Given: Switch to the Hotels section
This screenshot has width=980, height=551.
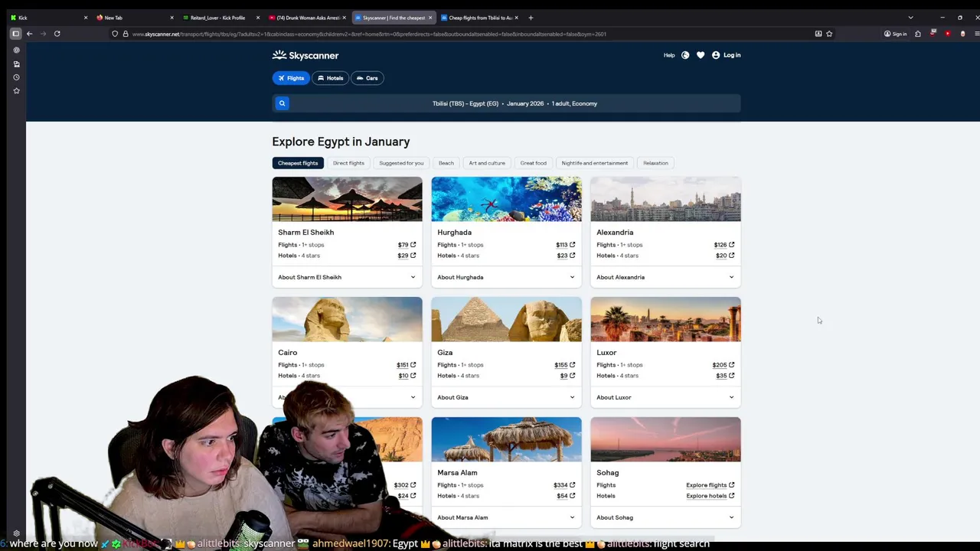Looking at the screenshot, I should pos(331,78).
